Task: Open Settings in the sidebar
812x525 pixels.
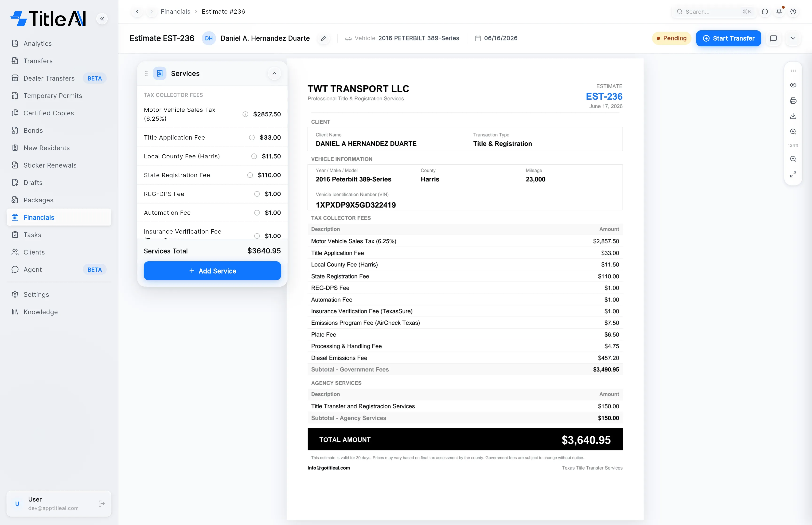Action: [x=59, y=294]
